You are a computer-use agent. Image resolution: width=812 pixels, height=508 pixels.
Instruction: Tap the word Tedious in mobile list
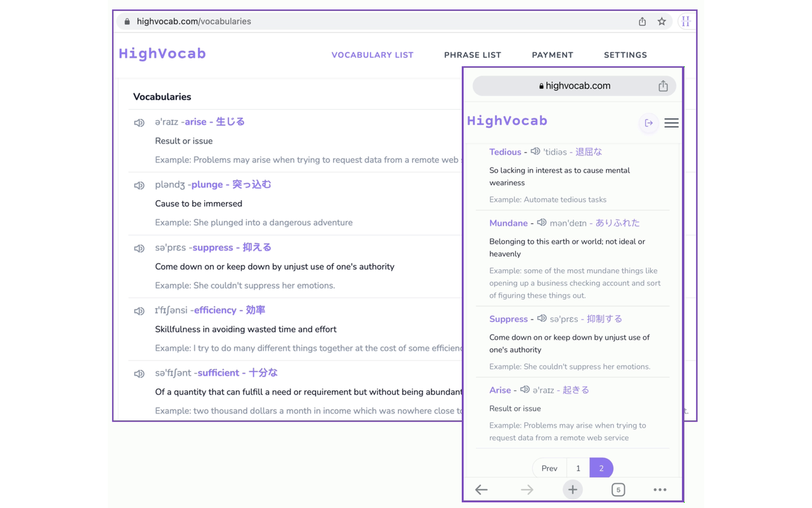pos(505,152)
